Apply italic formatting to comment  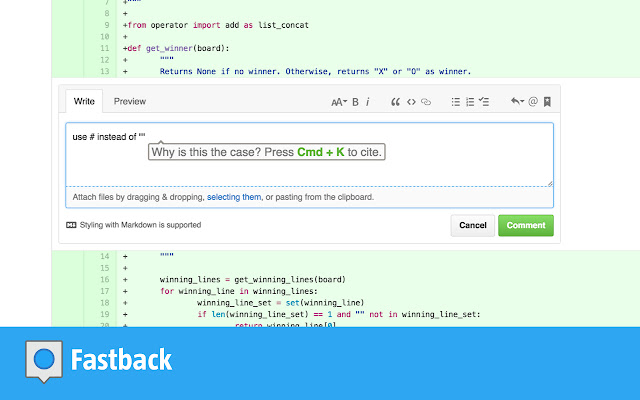[x=368, y=102]
